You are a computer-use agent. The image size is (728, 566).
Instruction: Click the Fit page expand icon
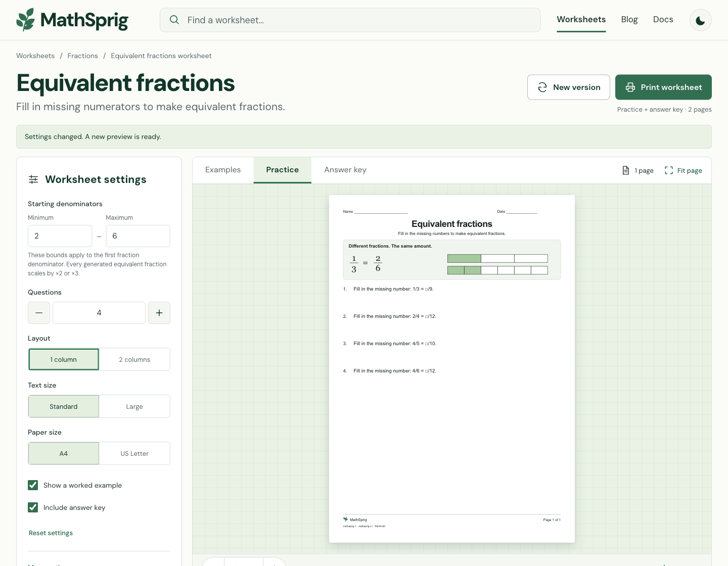(669, 170)
